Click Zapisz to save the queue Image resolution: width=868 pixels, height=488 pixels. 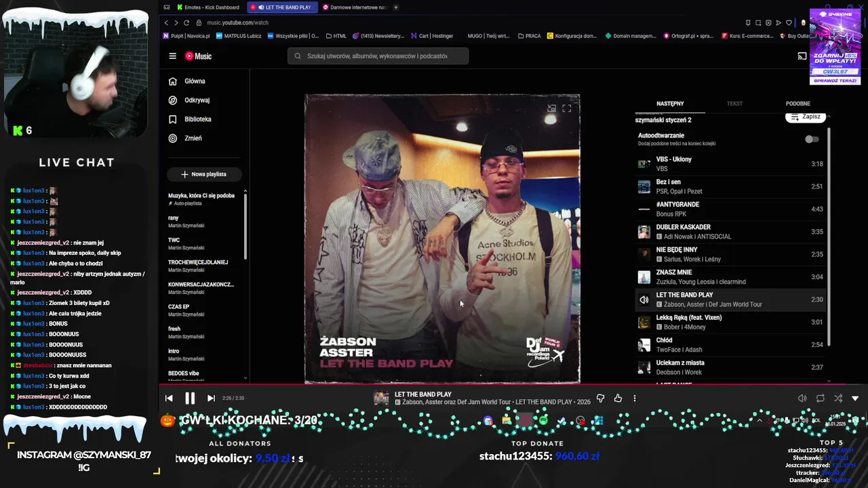[805, 117]
